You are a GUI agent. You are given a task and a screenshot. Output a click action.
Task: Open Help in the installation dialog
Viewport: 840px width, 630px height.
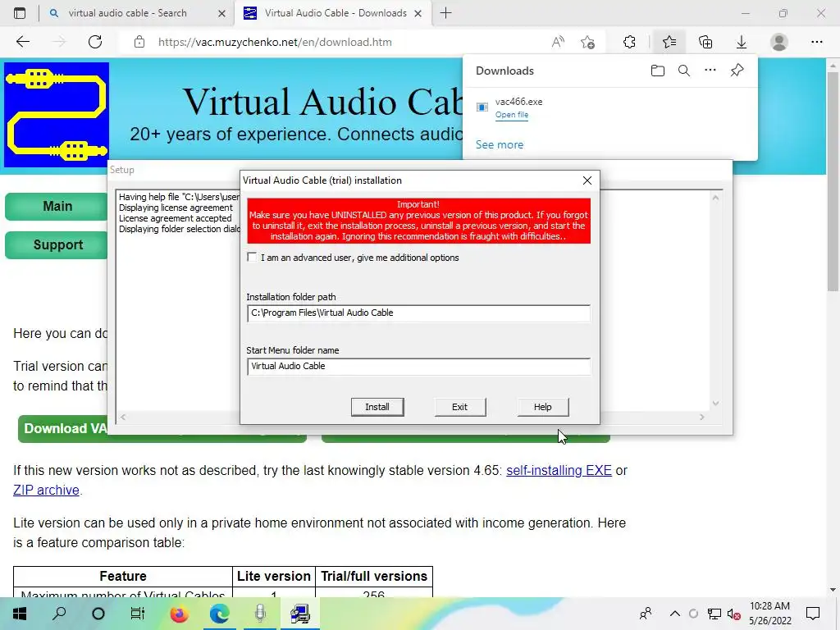pos(543,407)
